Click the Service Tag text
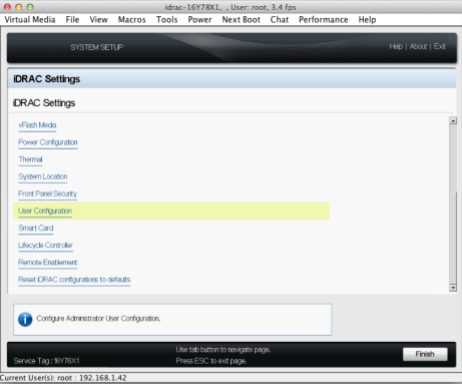 coord(47,361)
